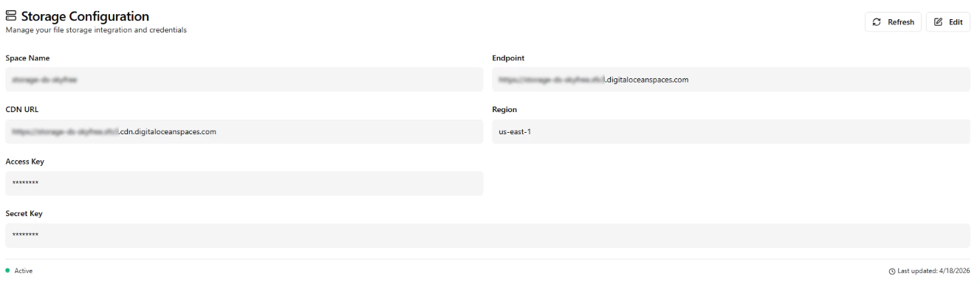Select the Region field showing us-east-1

tap(731, 131)
